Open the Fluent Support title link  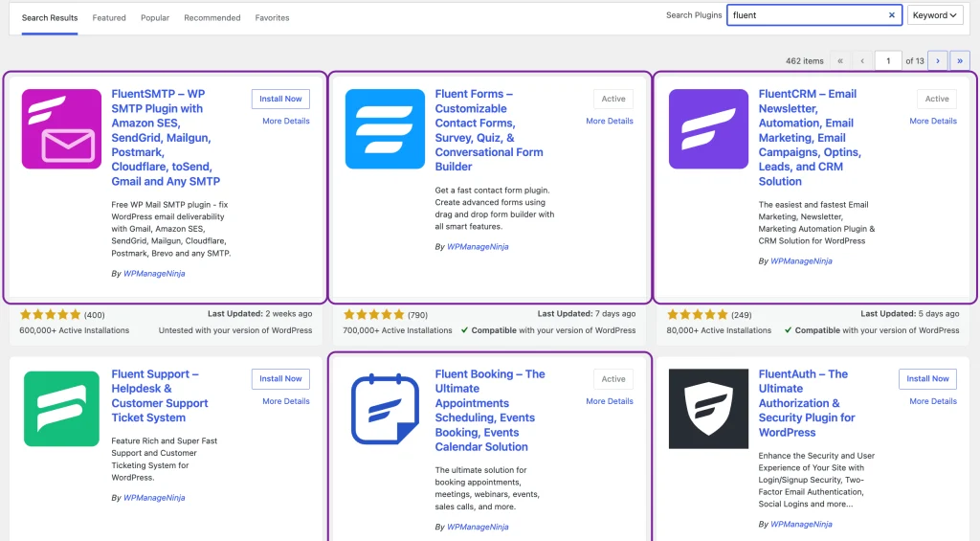[x=160, y=395]
